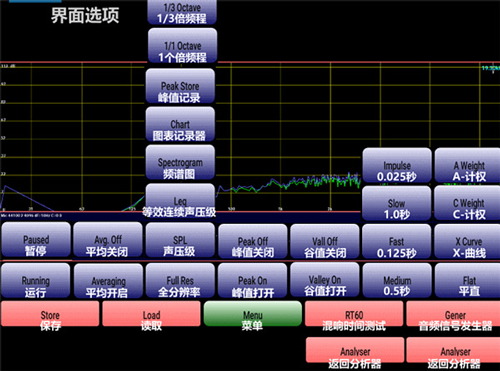Set Slow 1.0 second response time
The height and width of the screenshot is (371, 500).
click(396, 203)
